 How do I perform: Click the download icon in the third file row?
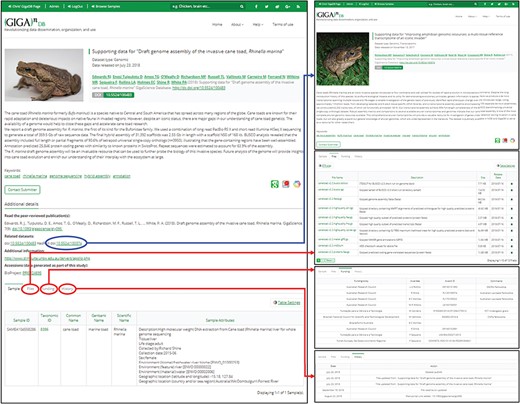(x=512, y=199)
